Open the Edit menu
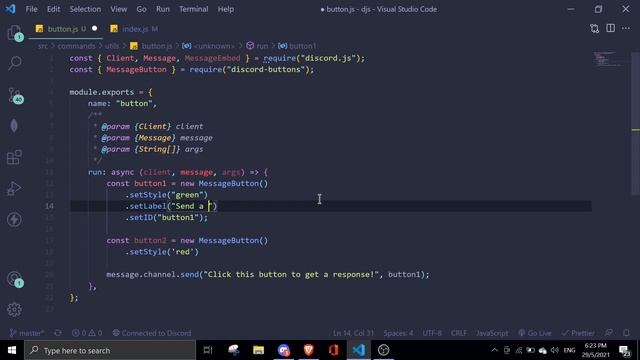 point(53,9)
